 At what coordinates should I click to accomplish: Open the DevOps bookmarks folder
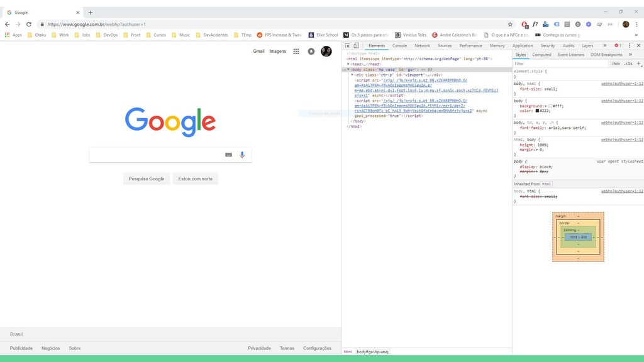(x=107, y=35)
